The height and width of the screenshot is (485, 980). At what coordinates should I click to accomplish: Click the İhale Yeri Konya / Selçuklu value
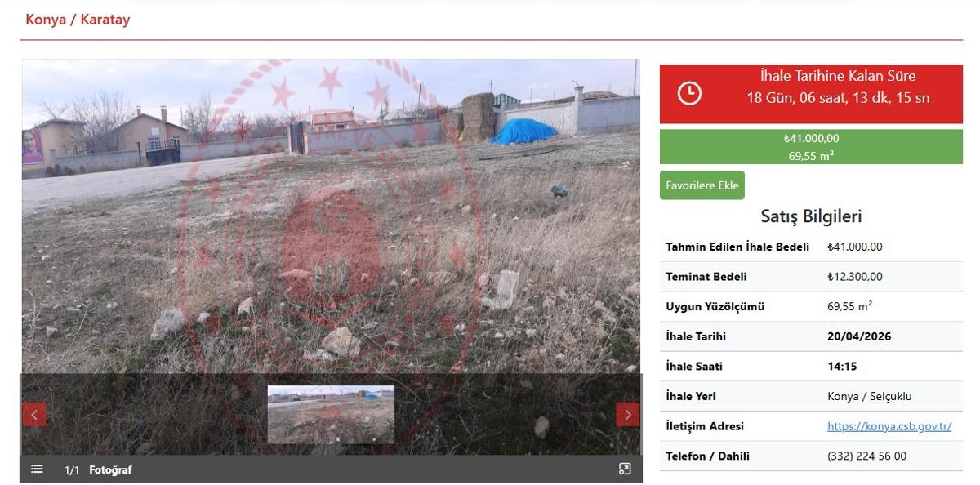point(869,397)
